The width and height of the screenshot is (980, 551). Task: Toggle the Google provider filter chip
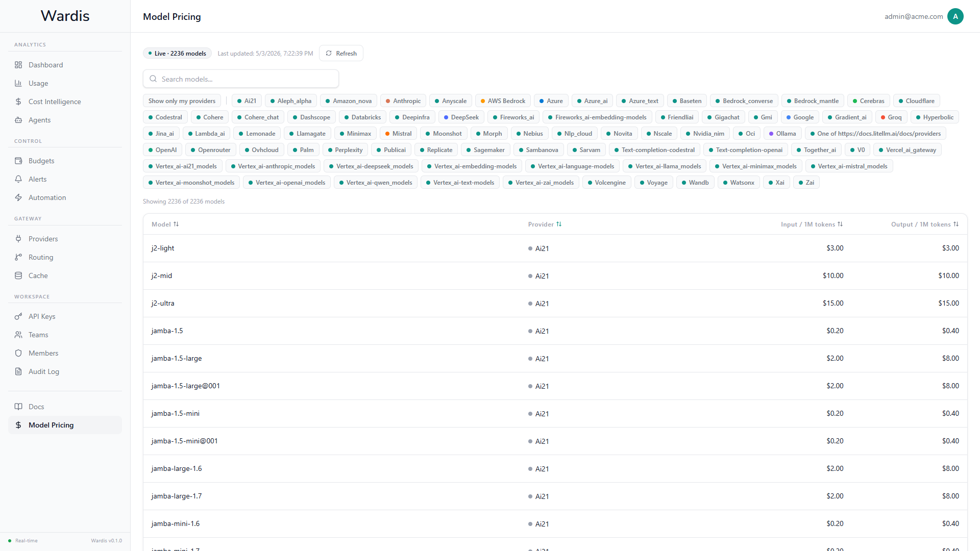800,117
